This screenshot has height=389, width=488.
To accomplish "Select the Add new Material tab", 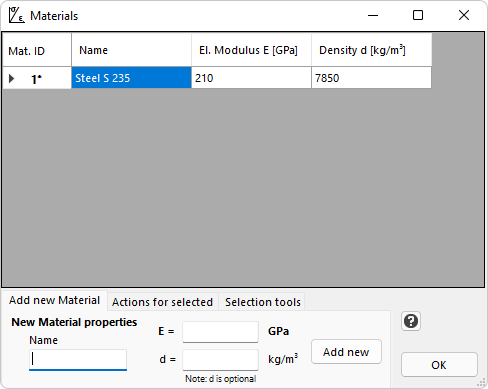I will coord(54,300).
